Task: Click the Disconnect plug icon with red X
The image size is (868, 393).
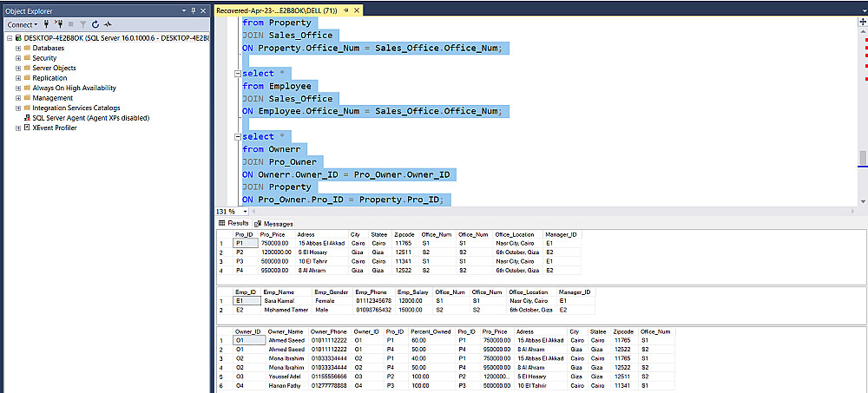Action: click(x=59, y=24)
